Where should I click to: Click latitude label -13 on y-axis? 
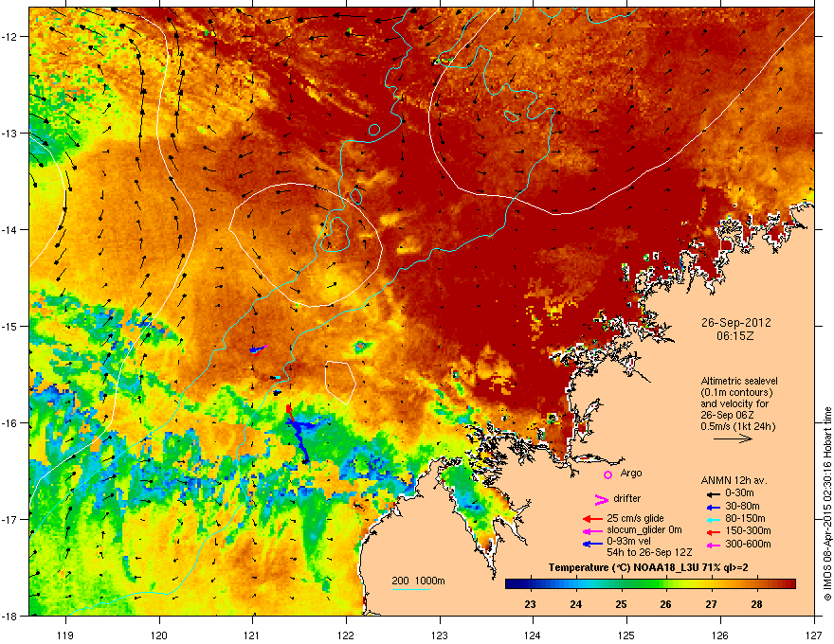[x=10, y=133]
